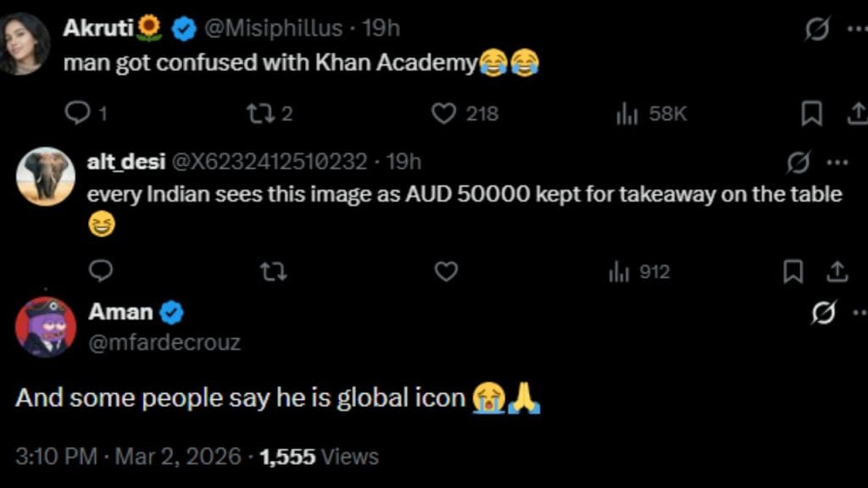Viewport: 868px width, 488px height.
Task: Reply to Akruti's Khan Academy tweet
Action: 77,113
